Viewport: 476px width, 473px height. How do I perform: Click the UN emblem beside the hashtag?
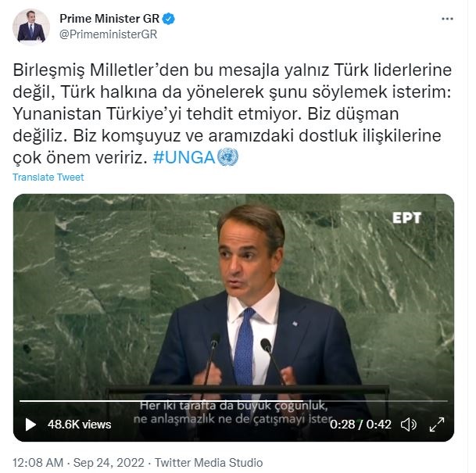click(228, 157)
